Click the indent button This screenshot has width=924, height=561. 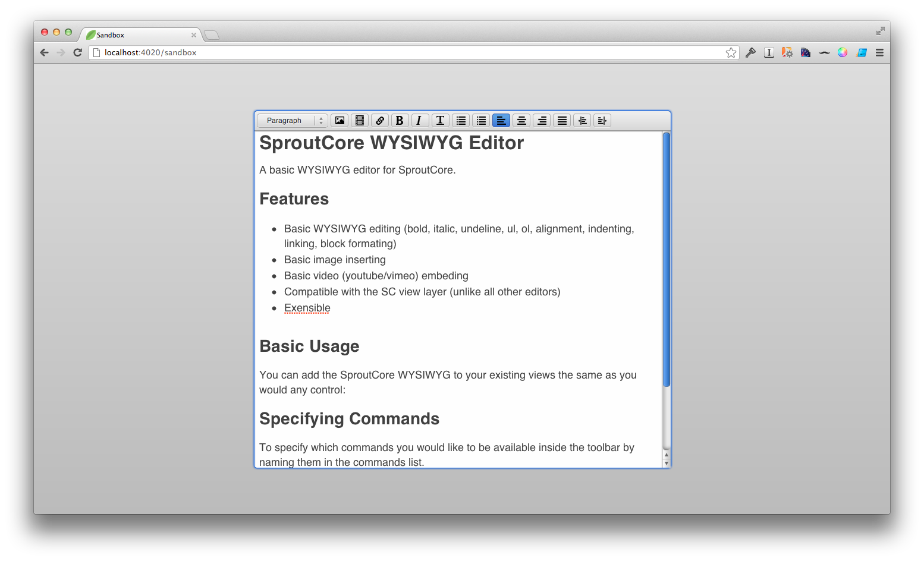tap(602, 121)
